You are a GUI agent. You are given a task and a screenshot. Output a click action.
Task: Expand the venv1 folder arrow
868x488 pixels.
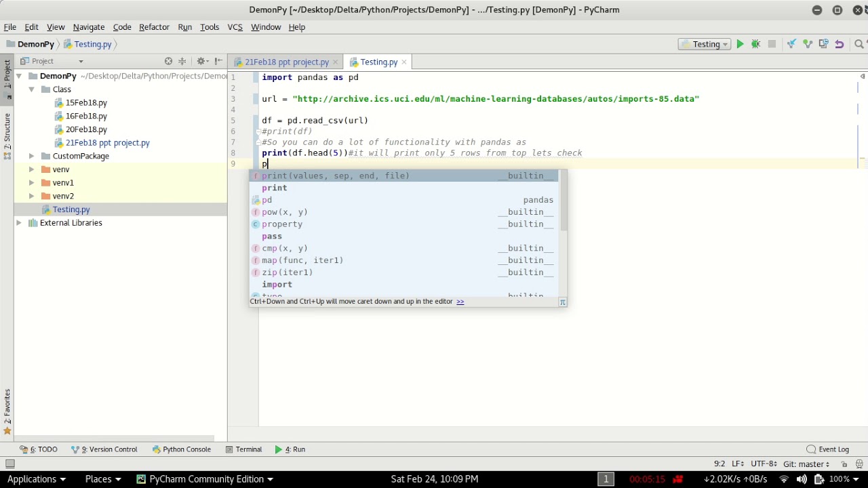pos(31,183)
